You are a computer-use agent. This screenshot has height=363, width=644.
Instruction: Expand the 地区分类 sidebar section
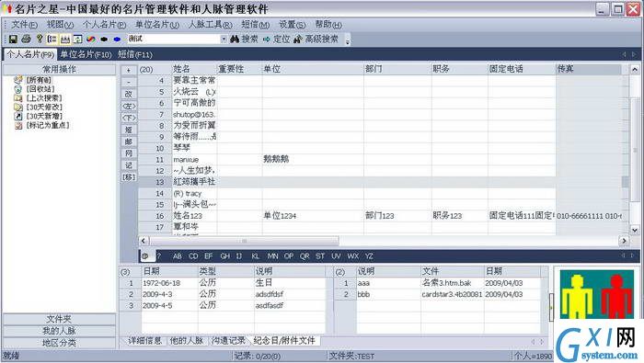tap(59, 343)
